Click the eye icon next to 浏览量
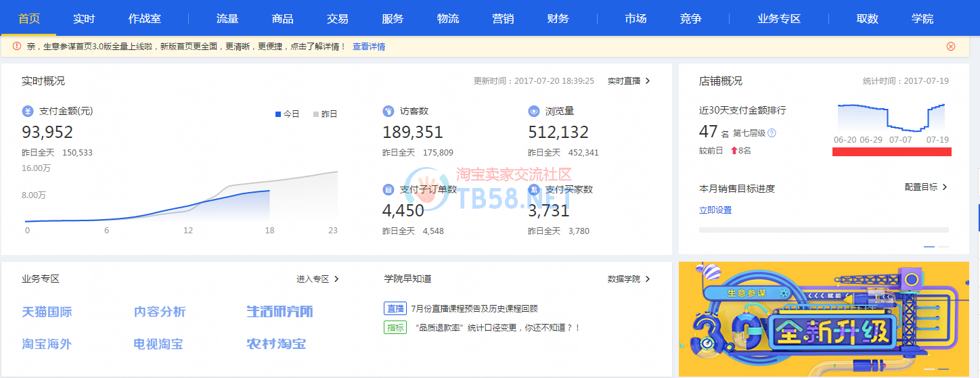The height and width of the screenshot is (378, 980). click(x=534, y=111)
